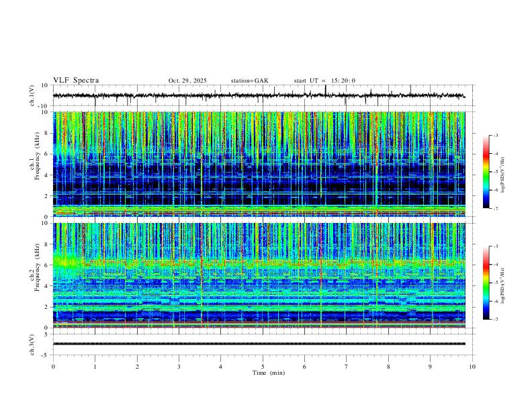
Task: Click the "ch.3(V)" axis label
Action: tap(32, 345)
